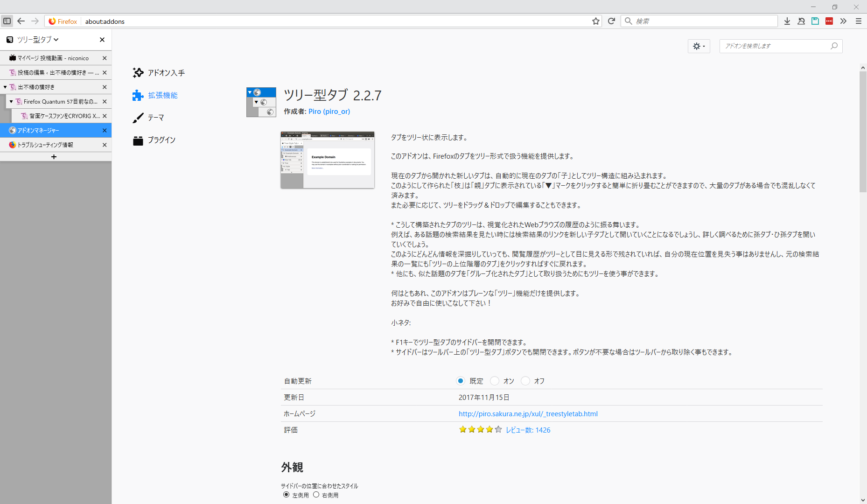This screenshot has width=867, height=504.
Task: Set auto-update to 既定
Action: (461, 381)
